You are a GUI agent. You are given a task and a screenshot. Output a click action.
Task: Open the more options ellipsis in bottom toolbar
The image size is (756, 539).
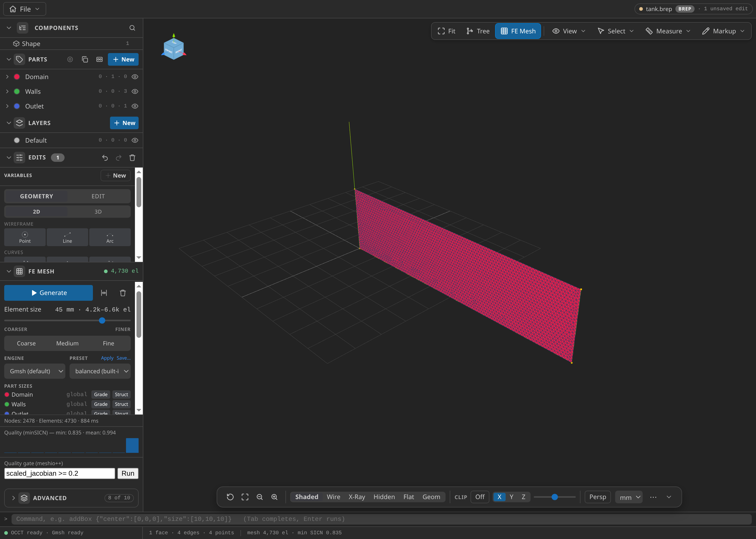point(653,497)
